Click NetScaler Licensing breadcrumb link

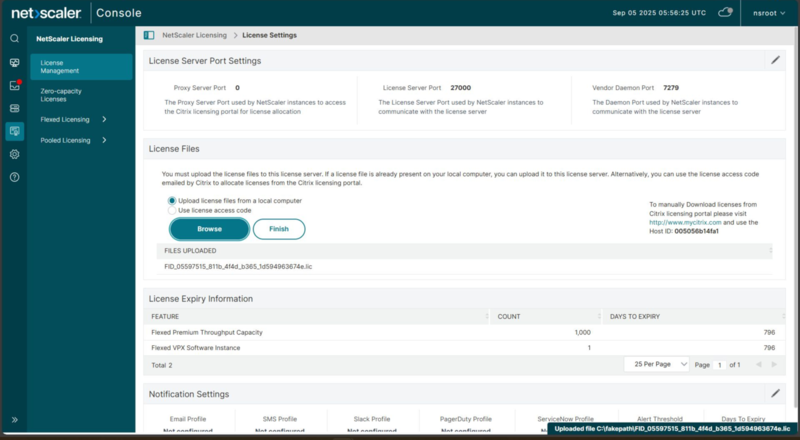(x=194, y=35)
